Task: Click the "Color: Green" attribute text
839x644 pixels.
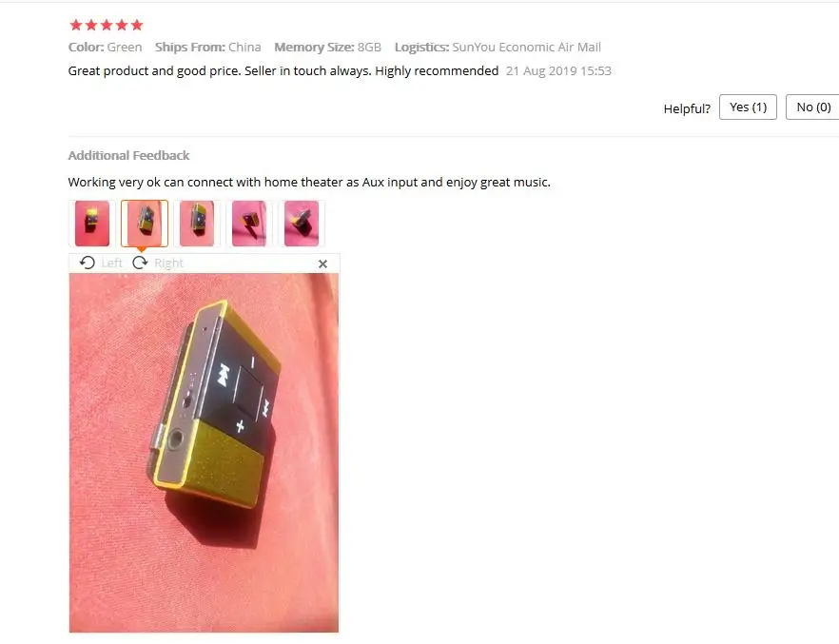Action: click(105, 47)
